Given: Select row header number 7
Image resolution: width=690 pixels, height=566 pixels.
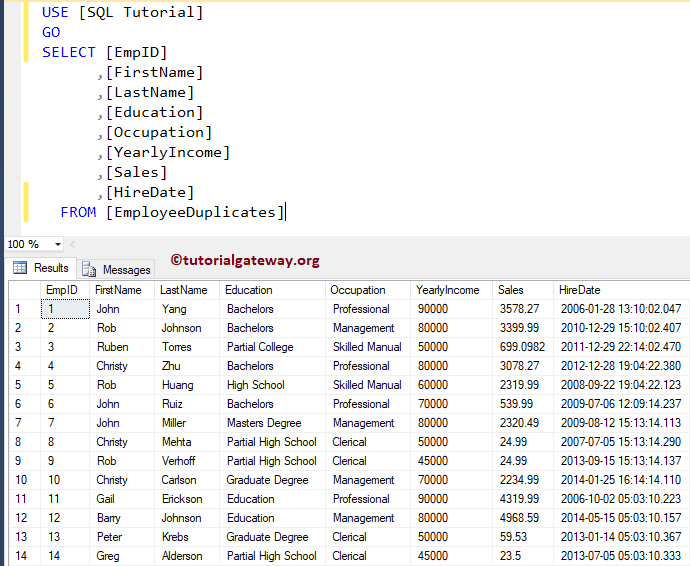Looking at the screenshot, I should click(25, 423).
